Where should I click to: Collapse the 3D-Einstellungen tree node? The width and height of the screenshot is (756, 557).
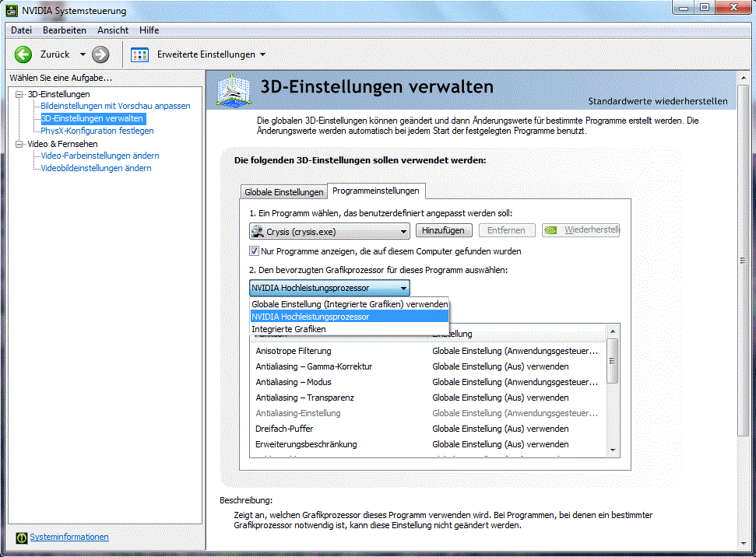[x=19, y=94]
